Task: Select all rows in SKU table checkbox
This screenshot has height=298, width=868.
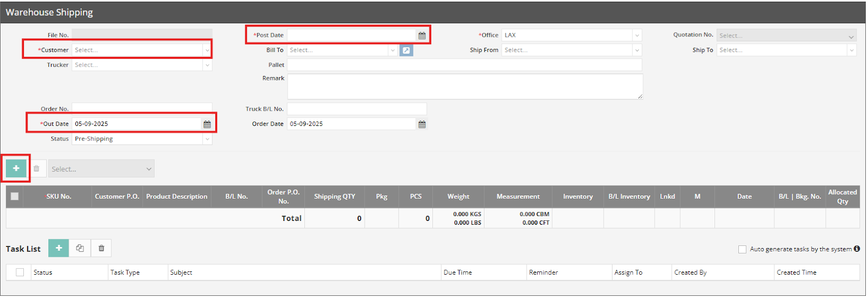Action: (x=15, y=196)
